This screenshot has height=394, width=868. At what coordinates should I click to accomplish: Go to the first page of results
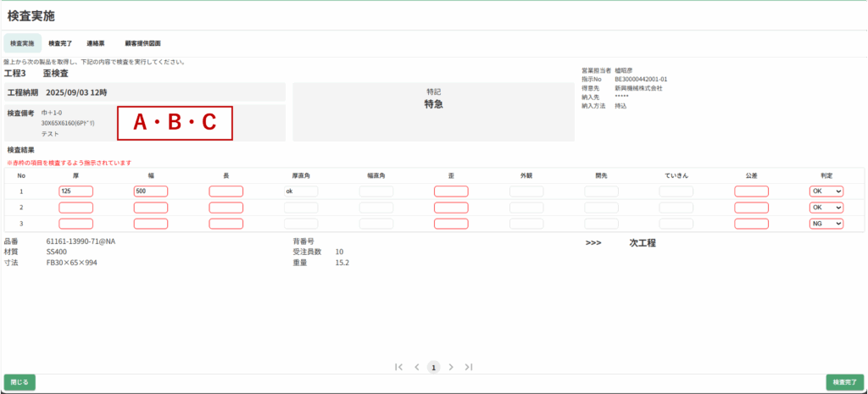[x=398, y=367]
